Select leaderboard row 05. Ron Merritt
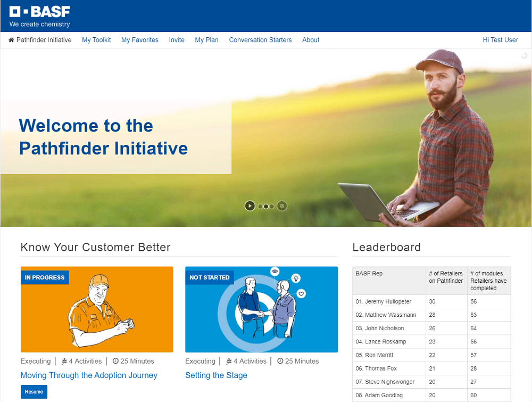Screen dimensions: 532x402 [x=431, y=355]
